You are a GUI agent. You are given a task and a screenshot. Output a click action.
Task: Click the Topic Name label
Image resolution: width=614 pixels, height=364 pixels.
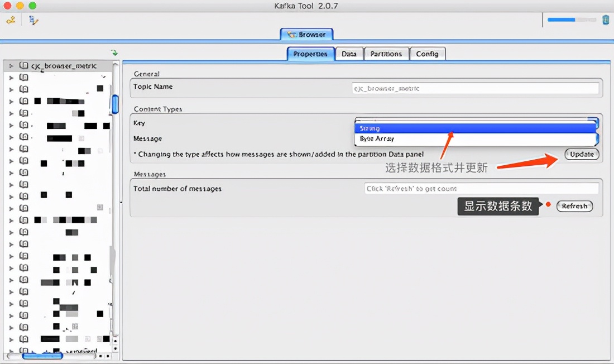point(153,87)
